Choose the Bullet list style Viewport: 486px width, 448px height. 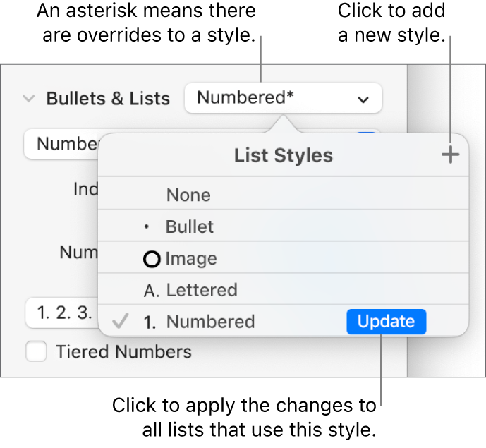190,227
